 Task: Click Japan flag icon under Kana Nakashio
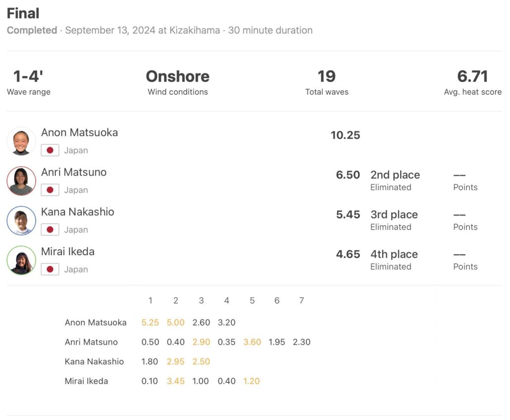(x=50, y=230)
